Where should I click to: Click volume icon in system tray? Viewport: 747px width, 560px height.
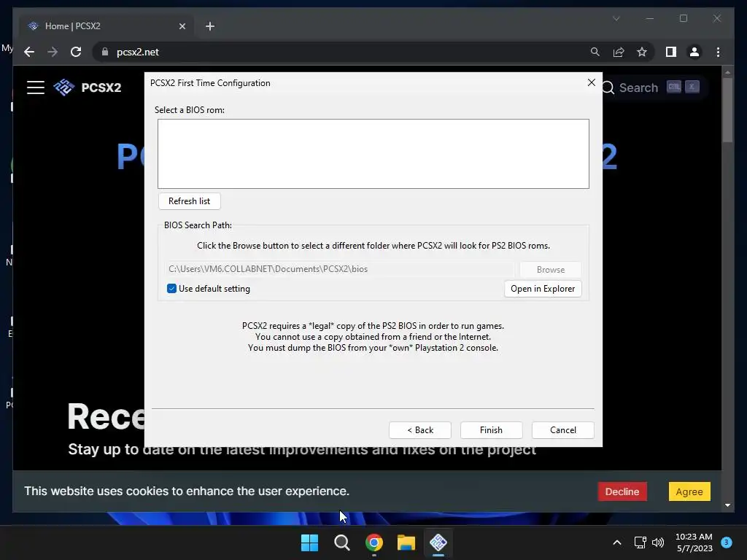658,542
